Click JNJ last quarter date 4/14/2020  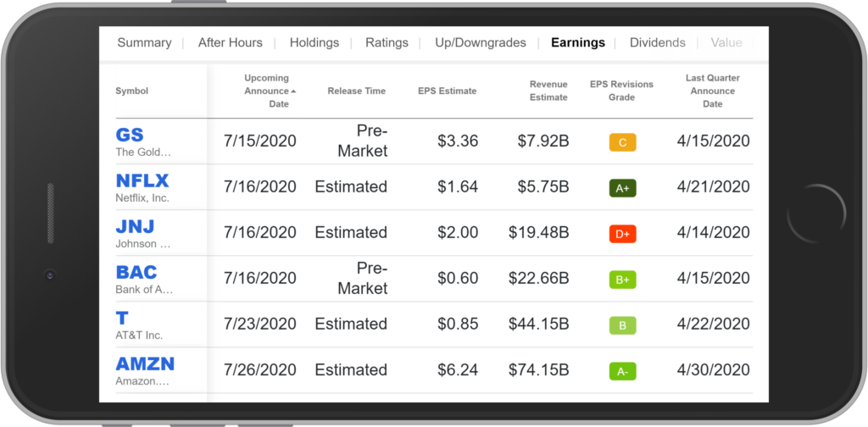[x=714, y=233]
